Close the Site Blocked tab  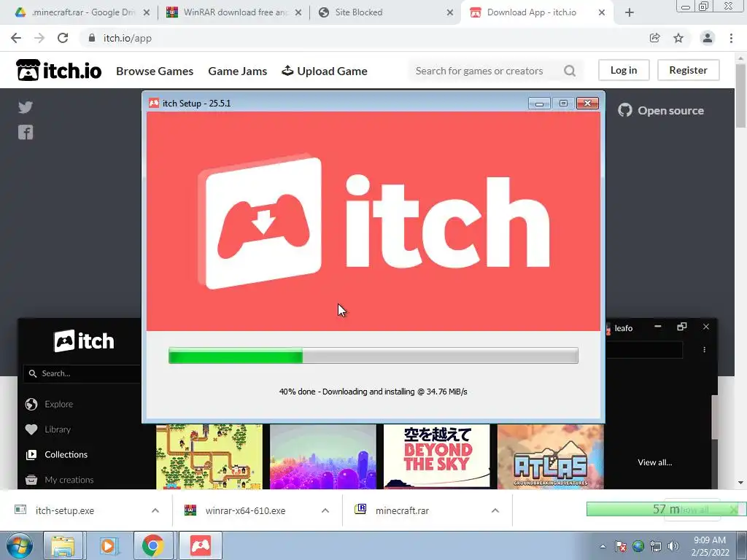(449, 12)
